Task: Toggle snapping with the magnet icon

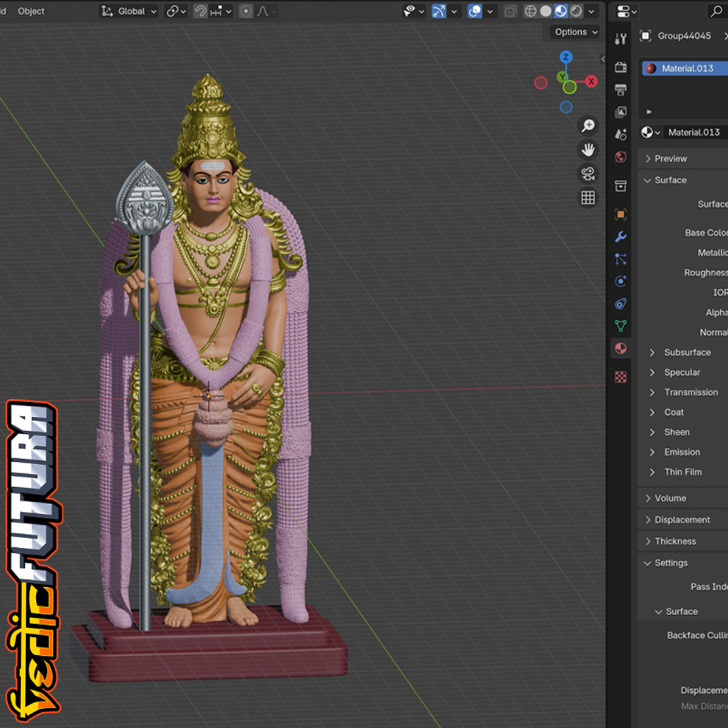Action: [x=200, y=12]
